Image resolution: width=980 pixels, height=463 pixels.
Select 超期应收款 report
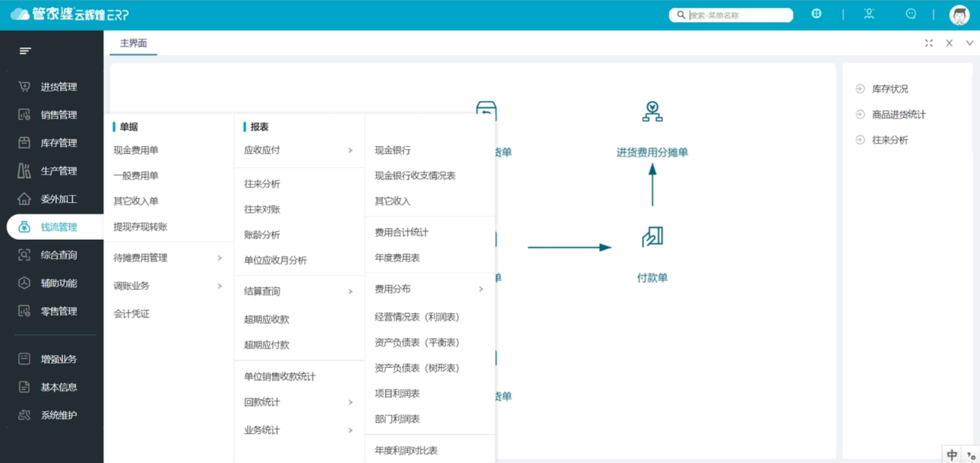coord(266,320)
